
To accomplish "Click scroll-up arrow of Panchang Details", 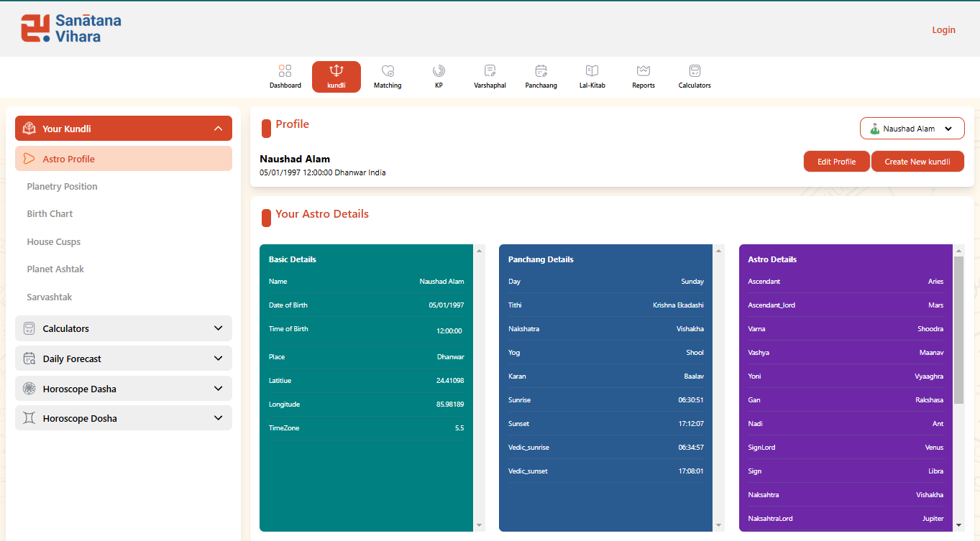I will (x=719, y=251).
